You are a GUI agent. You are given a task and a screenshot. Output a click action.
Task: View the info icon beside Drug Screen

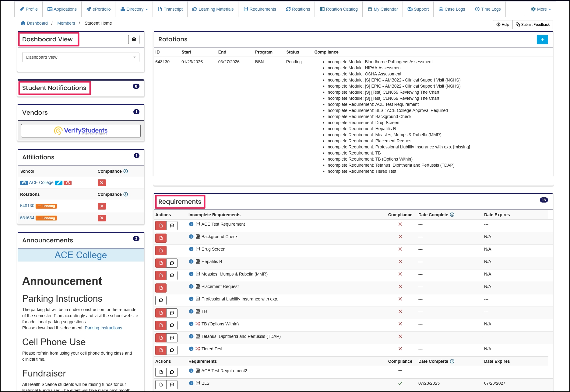pos(191,249)
